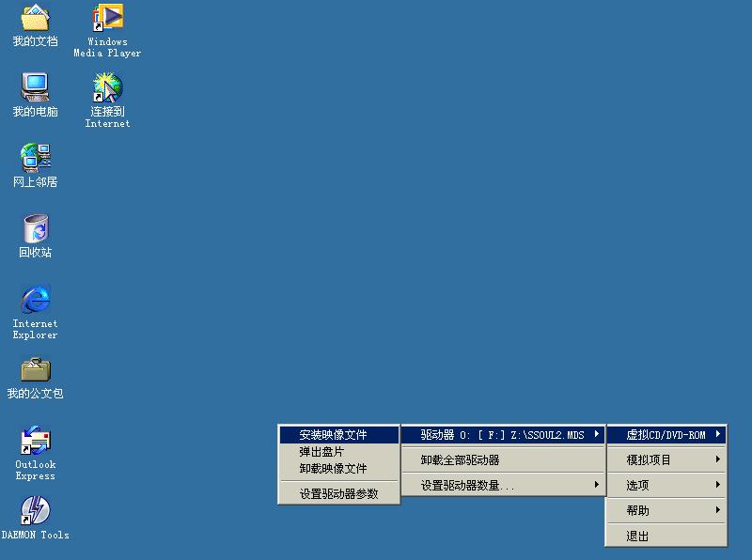Expand arrow beside 帮助
This screenshot has width=752, height=560.
718,509
